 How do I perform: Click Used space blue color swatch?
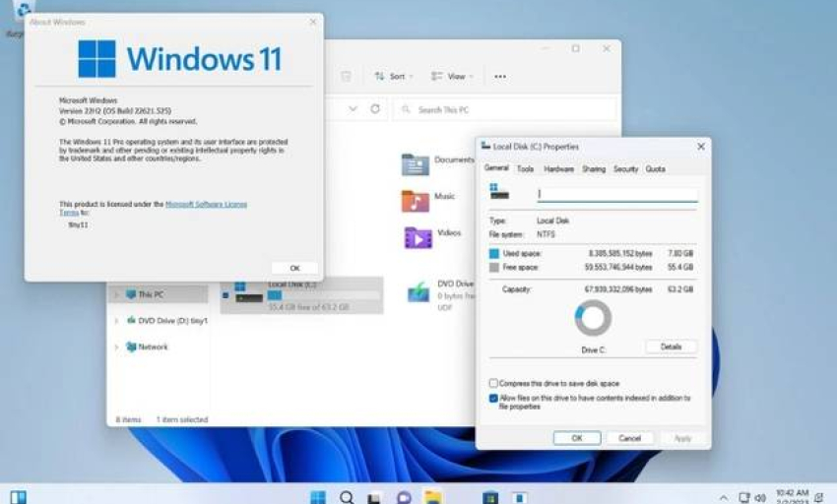[x=494, y=254]
